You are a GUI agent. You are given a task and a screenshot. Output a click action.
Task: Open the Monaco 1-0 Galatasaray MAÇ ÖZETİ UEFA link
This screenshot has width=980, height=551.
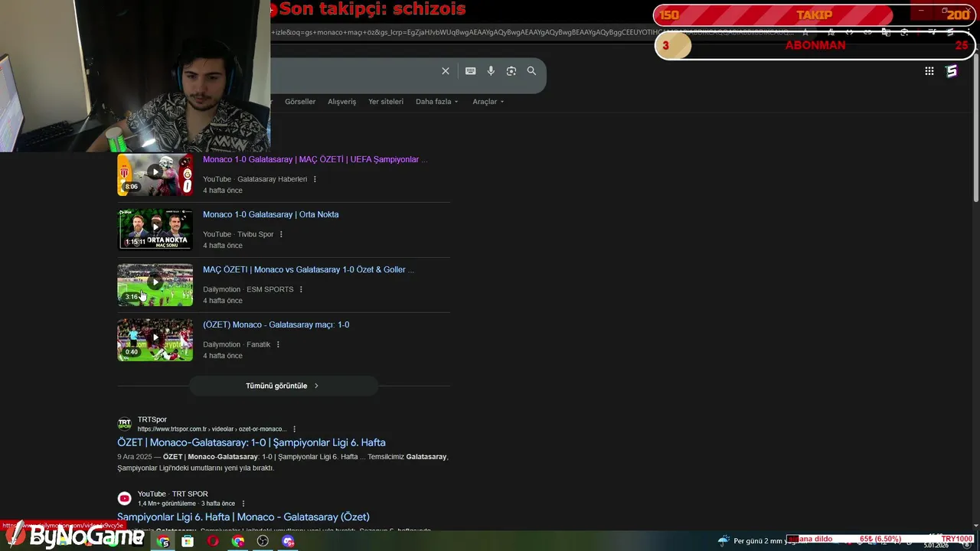click(x=315, y=160)
